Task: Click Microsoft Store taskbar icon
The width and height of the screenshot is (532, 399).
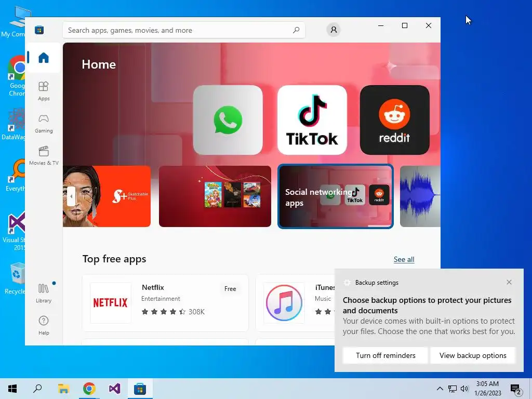Action: pyautogui.click(x=140, y=389)
